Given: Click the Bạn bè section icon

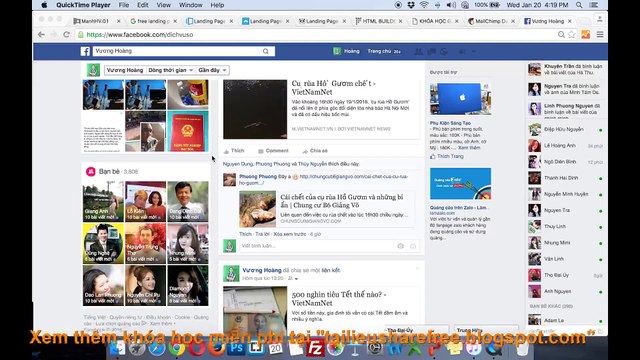Looking at the screenshot, I should click(91, 171).
